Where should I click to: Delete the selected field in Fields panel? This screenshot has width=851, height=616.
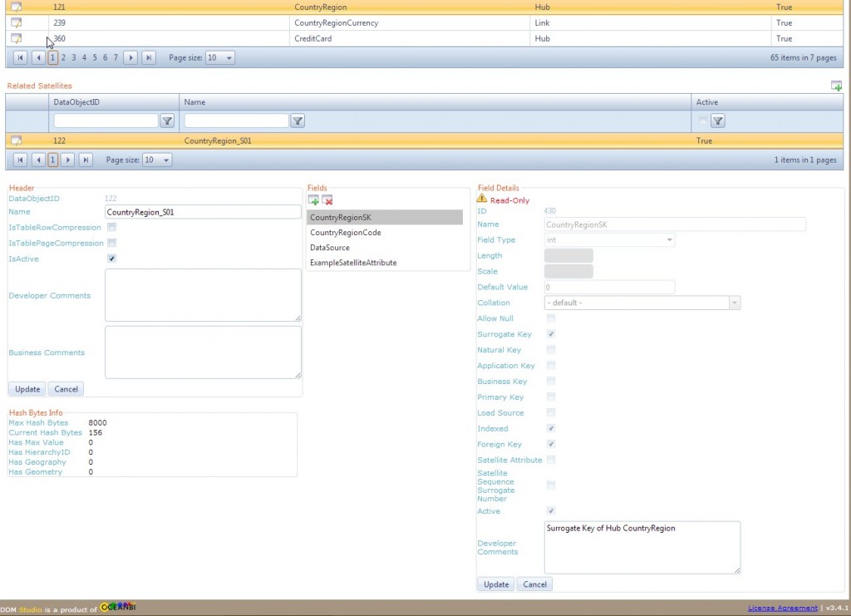click(327, 200)
